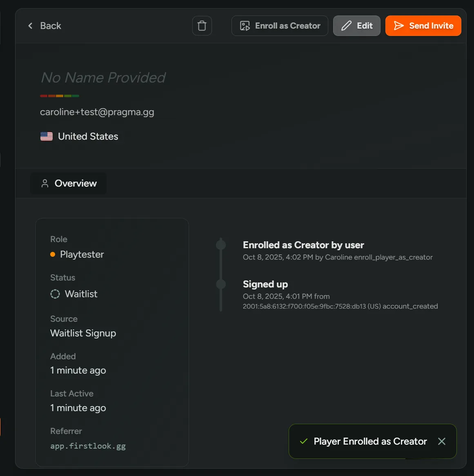This screenshot has width=474, height=476.
Task: Select the United States flag icon
Action: click(47, 136)
